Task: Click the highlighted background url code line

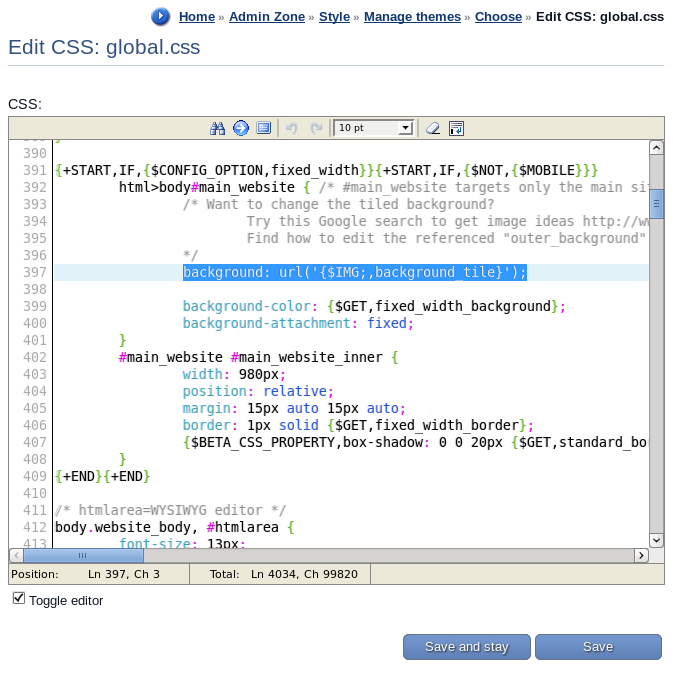Action: pos(354,273)
